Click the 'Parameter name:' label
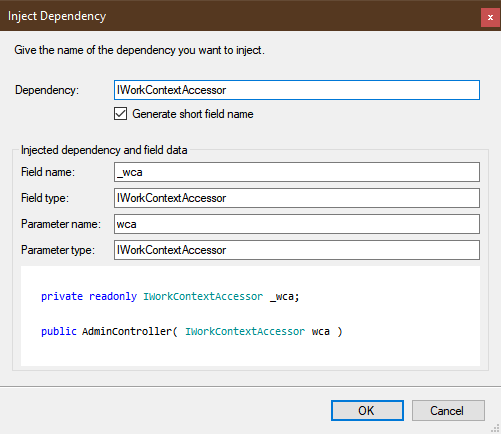Viewport: 501px width, 434px height. click(x=61, y=224)
